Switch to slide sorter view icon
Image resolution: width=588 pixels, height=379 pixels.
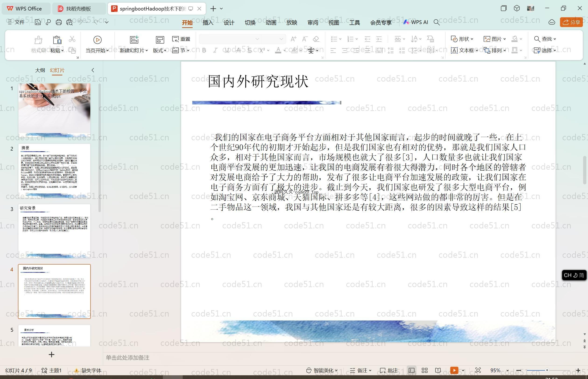point(424,370)
